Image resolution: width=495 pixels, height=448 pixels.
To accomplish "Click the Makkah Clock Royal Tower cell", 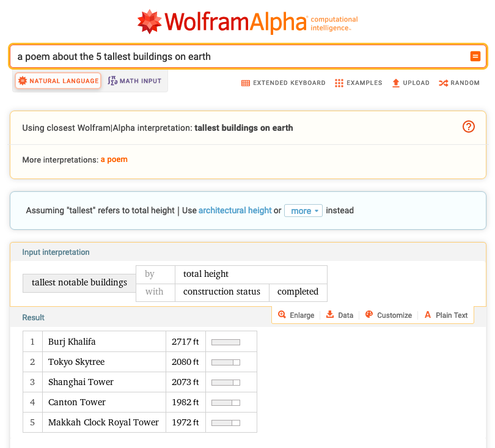I will [x=104, y=422].
